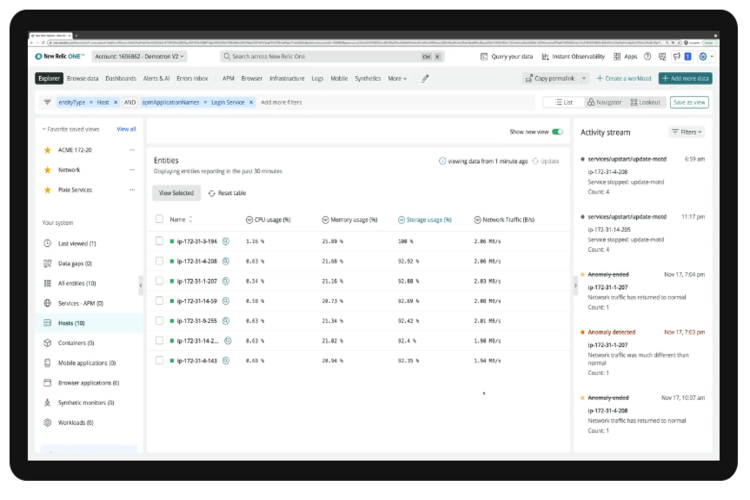This screenshot has height=500, width=750.
Task: Click Create a workload
Action: pyautogui.click(x=624, y=78)
